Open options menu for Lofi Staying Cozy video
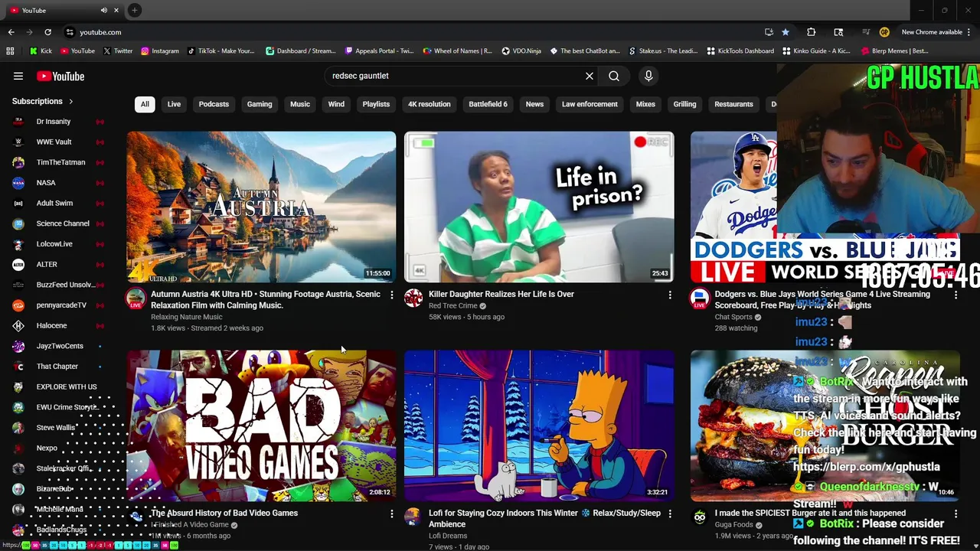This screenshot has width=980, height=551. pos(670,514)
